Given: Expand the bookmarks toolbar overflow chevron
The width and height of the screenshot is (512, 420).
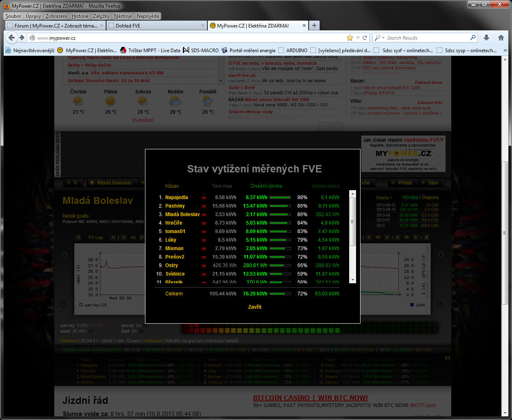Looking at the screenshot, I should pyautogui.click(x=505, y=51).
